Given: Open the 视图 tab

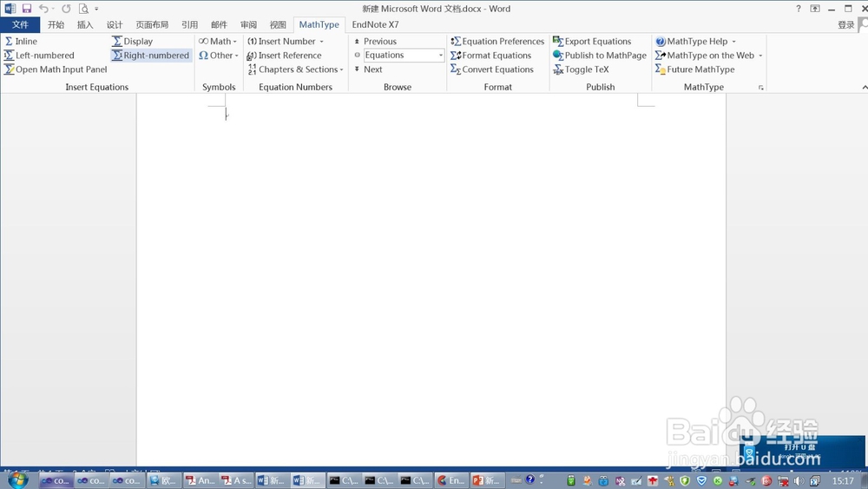Looking at the screenshot, I should click(x=278, y=24).
